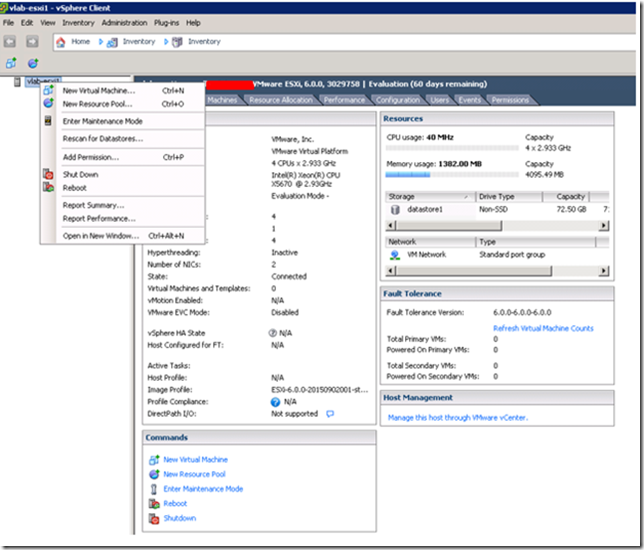Switch to the Resource Allocation tab

click(281, 100)
